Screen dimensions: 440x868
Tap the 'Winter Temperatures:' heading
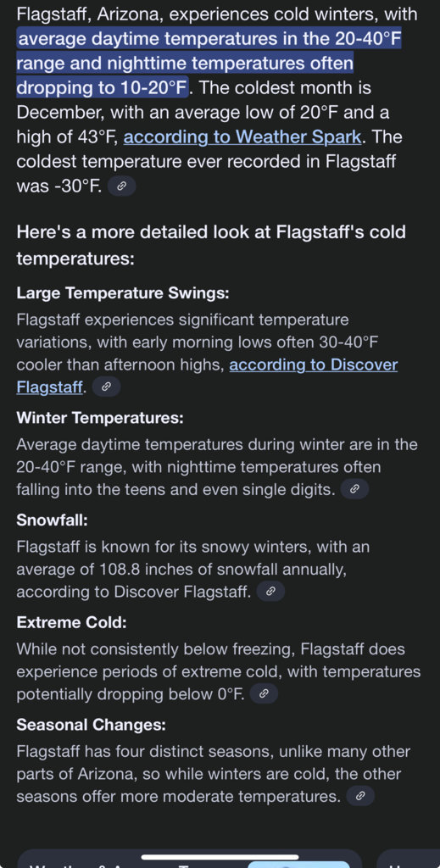click(100, 418)
